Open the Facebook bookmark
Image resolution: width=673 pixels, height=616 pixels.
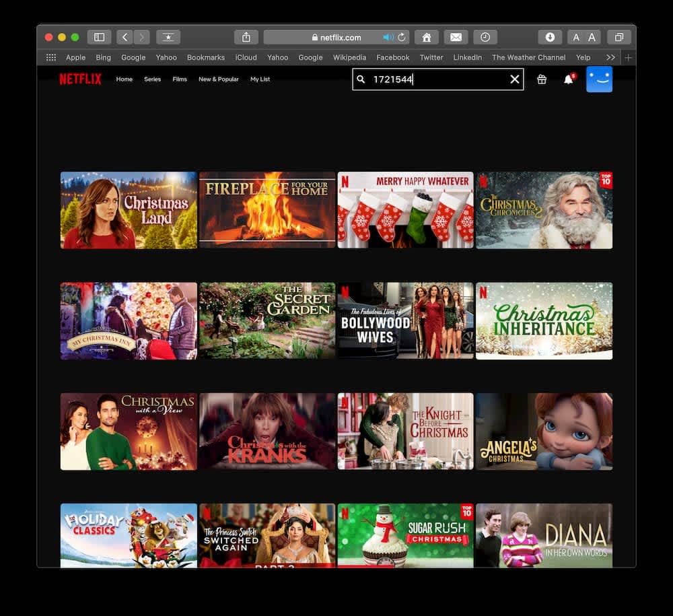(393, 57)
